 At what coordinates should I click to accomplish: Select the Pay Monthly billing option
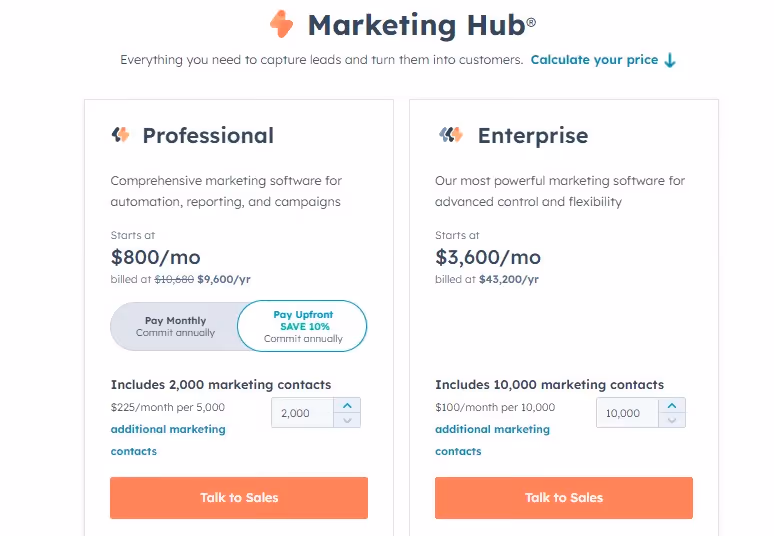175,326
